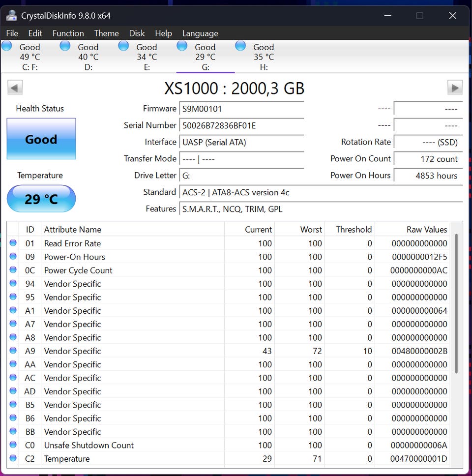Screen dimensions: 472x476
Task: Click the Current column header
Action: coord(249,230)
